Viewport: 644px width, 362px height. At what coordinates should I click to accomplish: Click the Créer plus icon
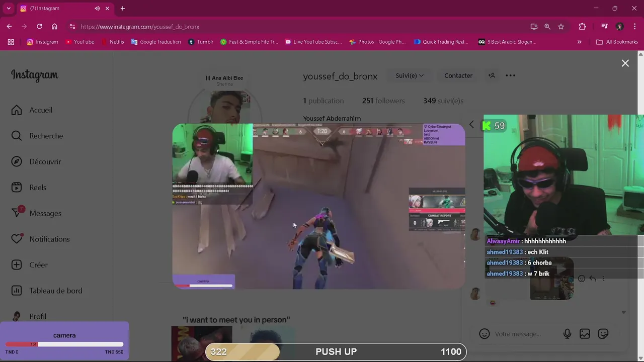pos(17,264)
